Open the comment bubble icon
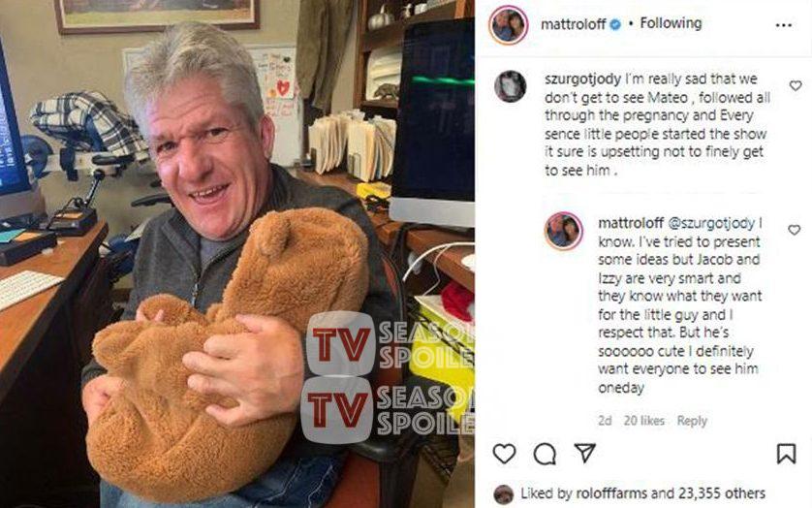812x508 pixels. 545,454
